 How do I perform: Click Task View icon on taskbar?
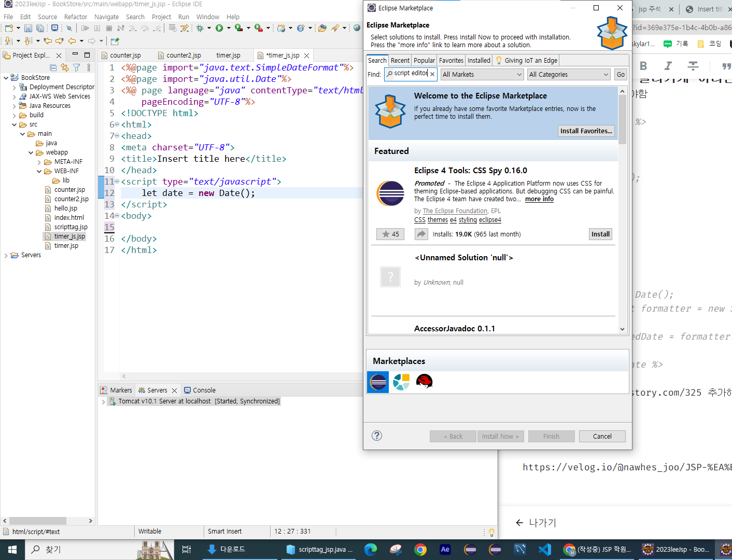tap(187, 550)
